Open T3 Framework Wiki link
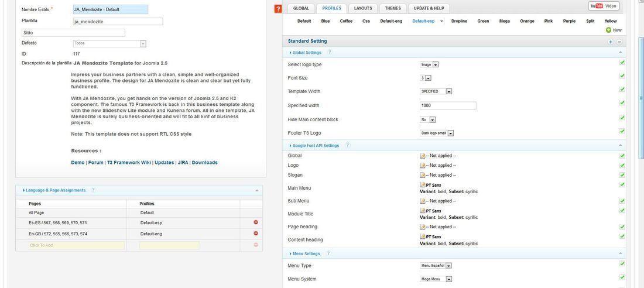The width and height of the screenshot is (644, 288). click(x=129, y=163)
